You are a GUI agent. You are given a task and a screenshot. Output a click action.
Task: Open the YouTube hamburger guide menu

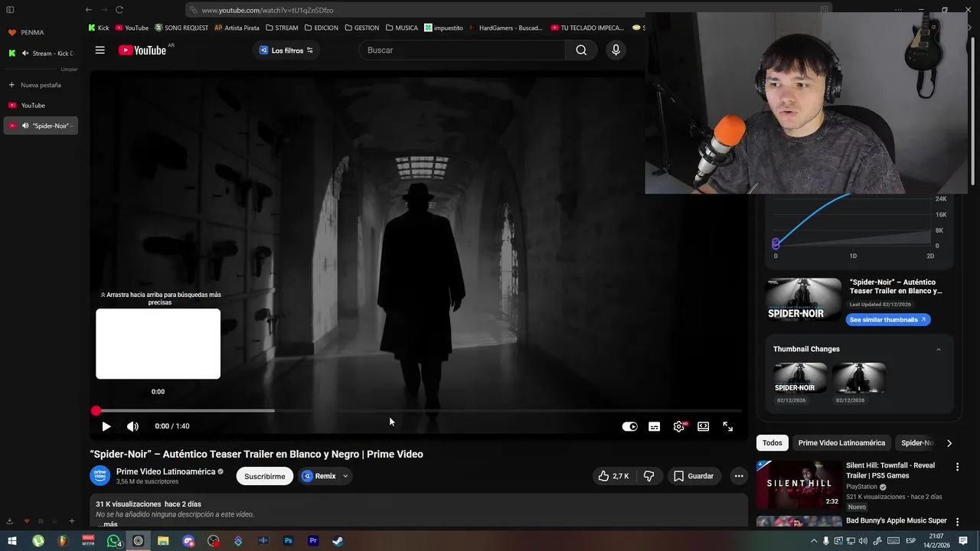click(100, 50)
